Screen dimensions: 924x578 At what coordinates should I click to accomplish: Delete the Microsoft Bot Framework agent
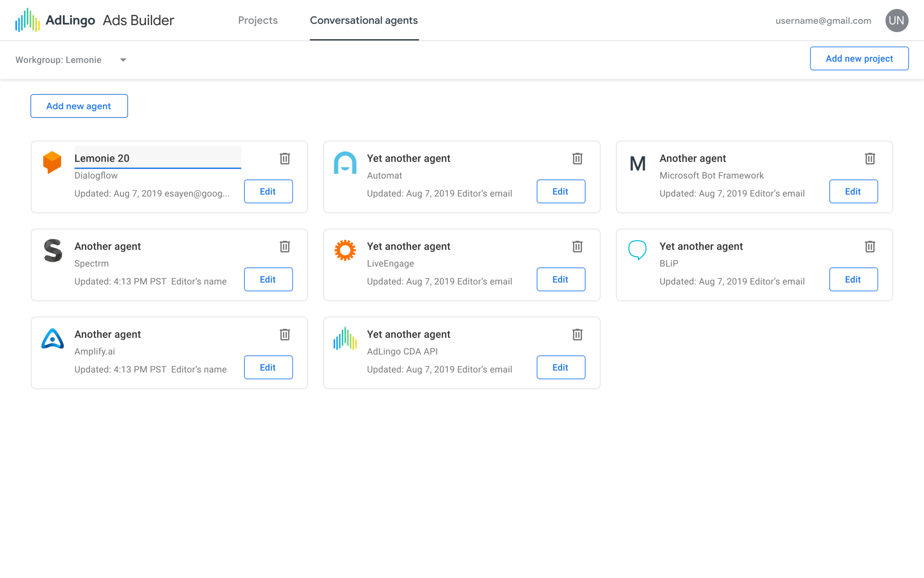tap(870, 159)
